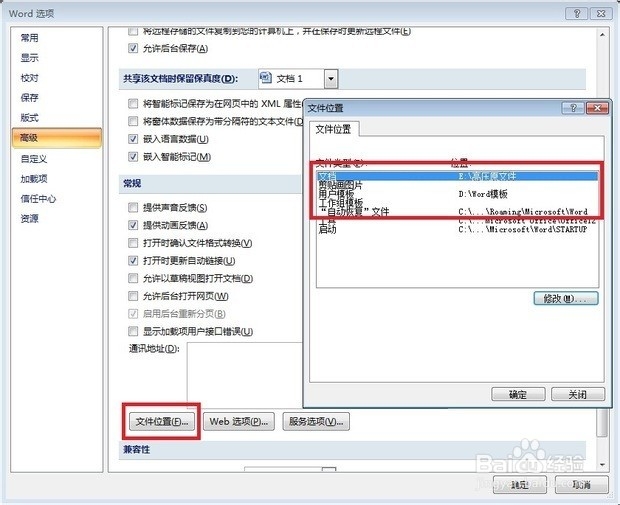Open the 文档 1 fidelity document dropdown
620x505 pixels.
click(x=331, y=79)
